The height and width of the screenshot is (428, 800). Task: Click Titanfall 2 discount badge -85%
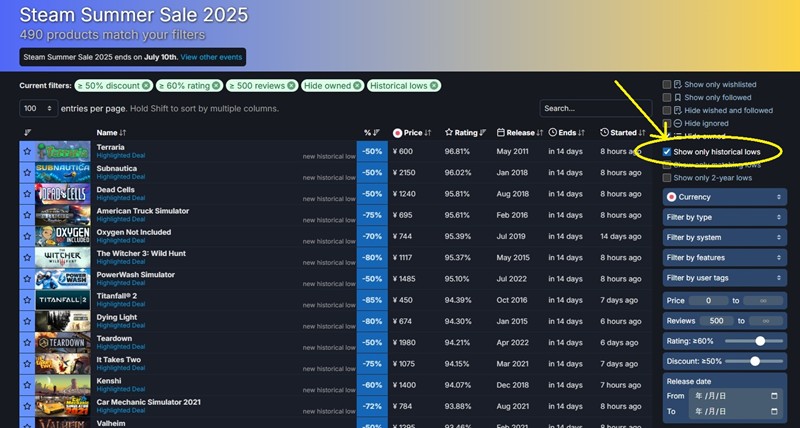(372, 300)
